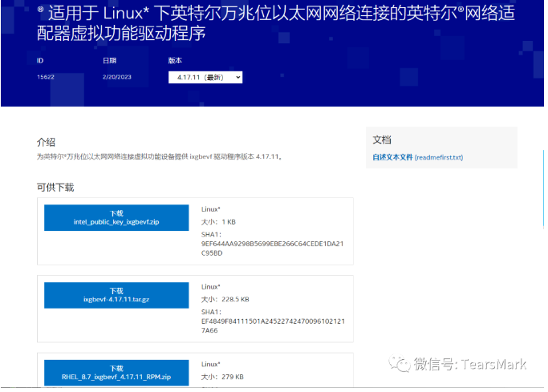Click the size text 1 KB

pos(229,222)
